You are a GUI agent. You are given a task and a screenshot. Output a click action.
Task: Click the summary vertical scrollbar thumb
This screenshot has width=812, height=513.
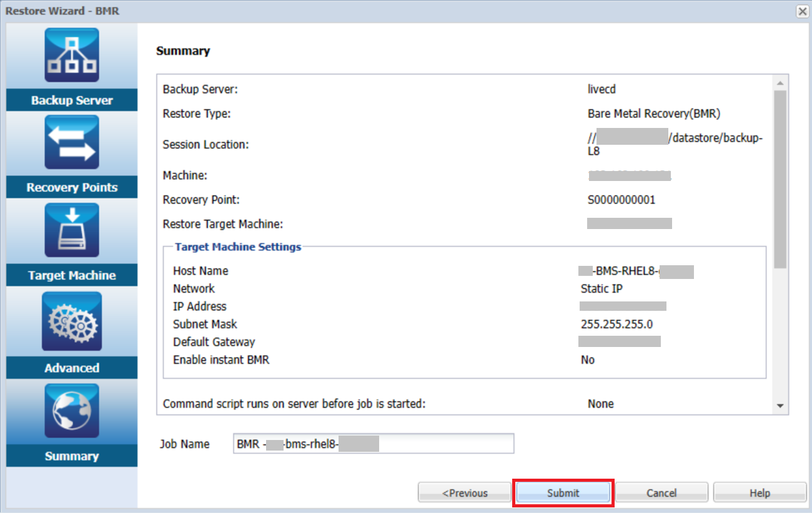coord(780,178)
